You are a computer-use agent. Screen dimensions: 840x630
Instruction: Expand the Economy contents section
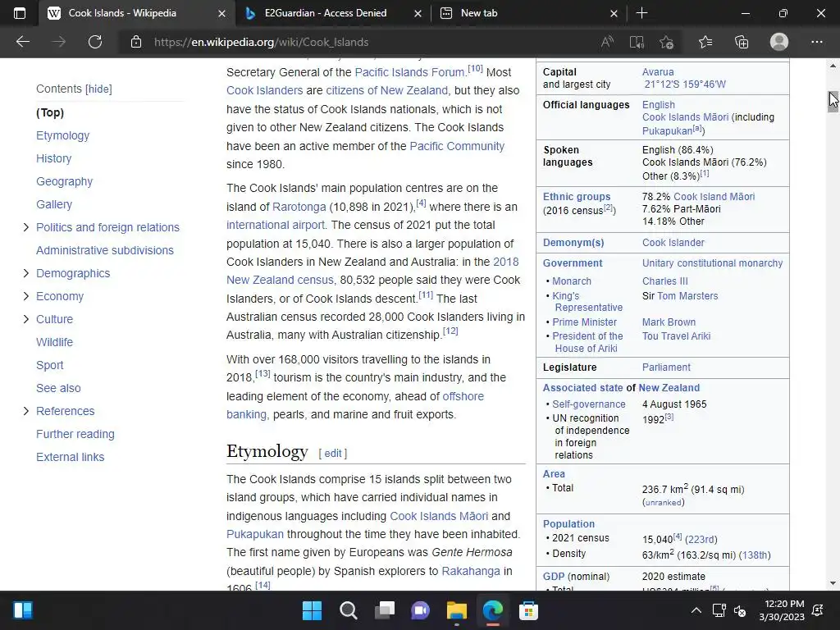click(25, 296)
